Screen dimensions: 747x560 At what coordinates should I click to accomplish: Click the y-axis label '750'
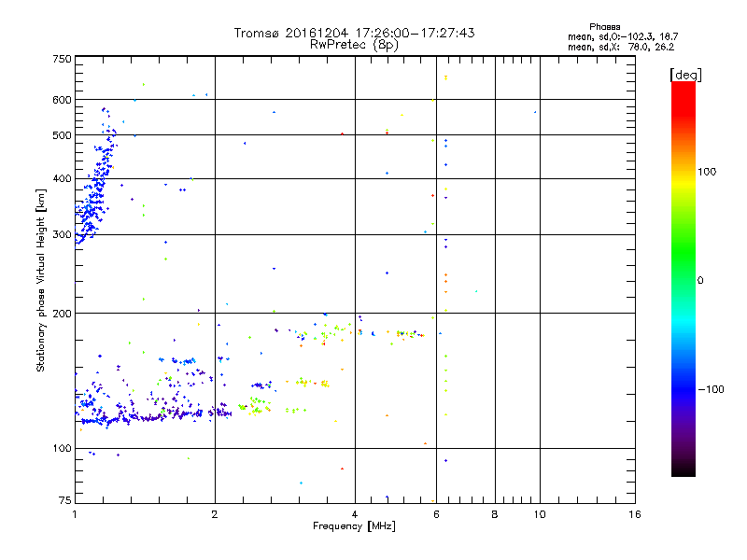click(x=62, y=59)
